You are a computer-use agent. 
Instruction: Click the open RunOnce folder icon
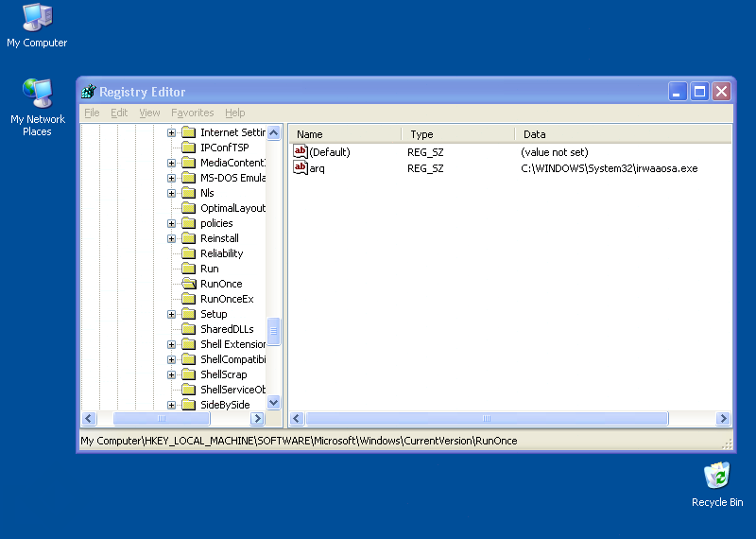click(189, 284)
